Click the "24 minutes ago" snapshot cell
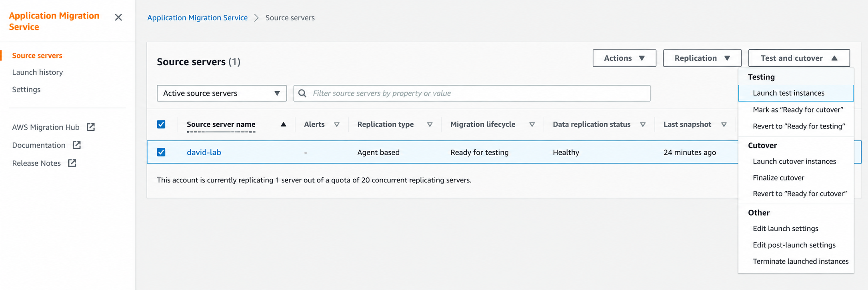The width and height of the screenshot is (868, 290). tap(690, 152)
